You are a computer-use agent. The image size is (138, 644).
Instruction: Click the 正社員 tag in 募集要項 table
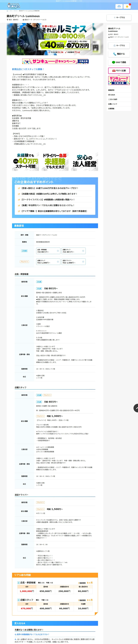(24, 251)
